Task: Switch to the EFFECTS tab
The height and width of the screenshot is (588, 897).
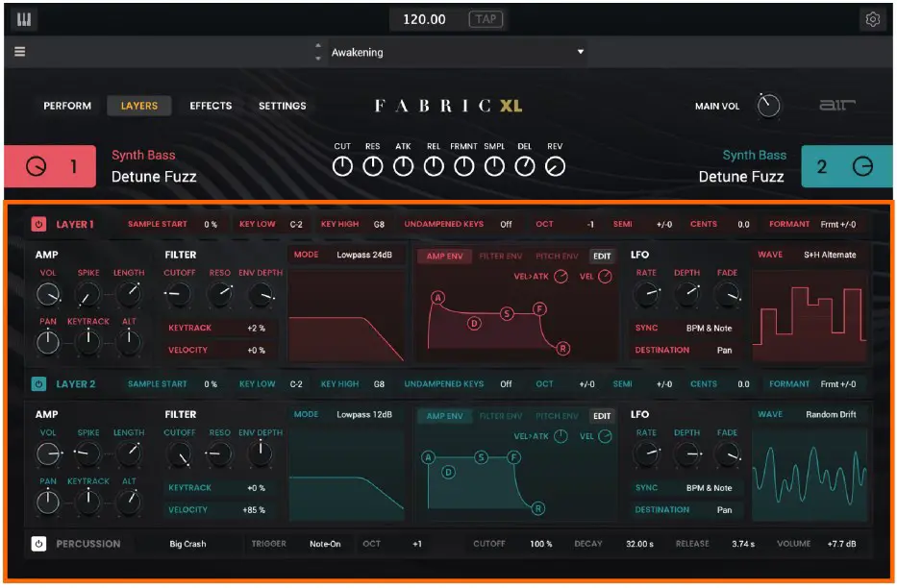Action: pos(211,106)
